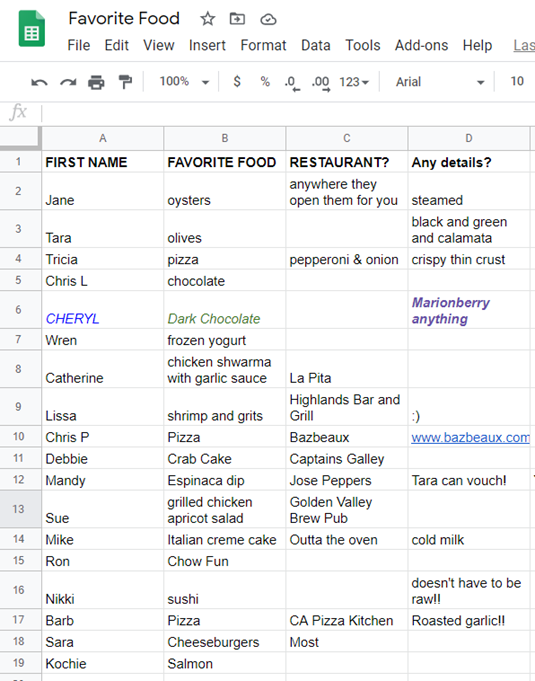Screen dimensions: 535x681
Task: Select column C header
Action: (x=347, y=139)
